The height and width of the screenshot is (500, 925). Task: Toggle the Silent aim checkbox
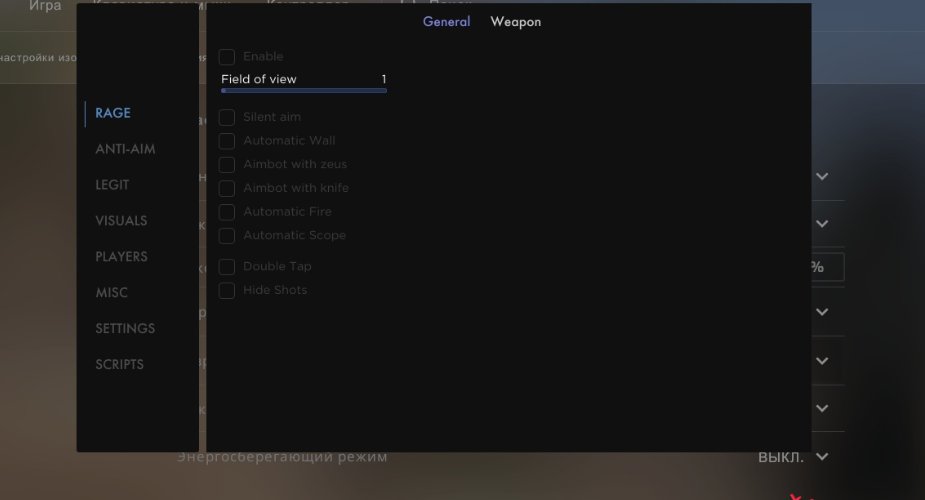(x=227, y=117)
